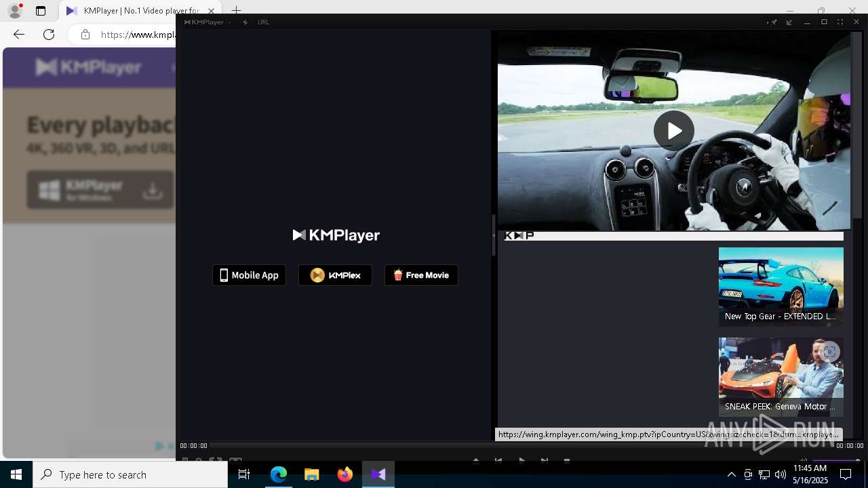This screenshot has width=868, height=488.
Task: Open the system volume icon in tray
Action: pos(780,474)
